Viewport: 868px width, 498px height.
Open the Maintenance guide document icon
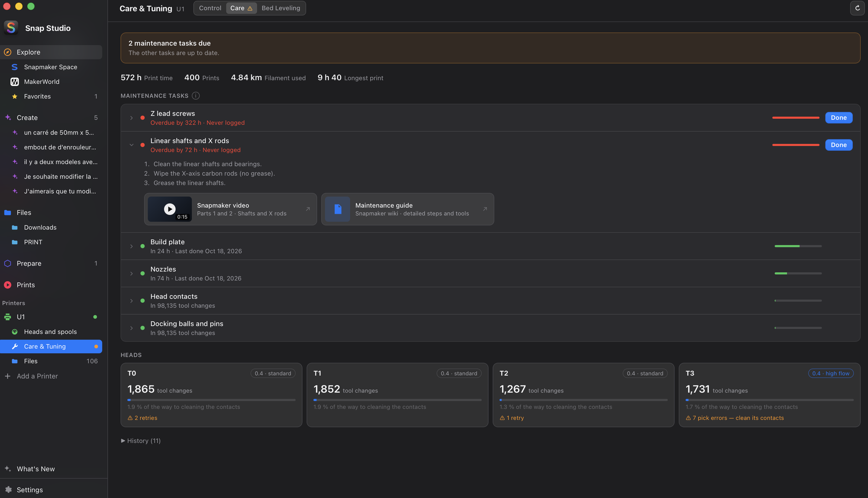click(338, 209)
